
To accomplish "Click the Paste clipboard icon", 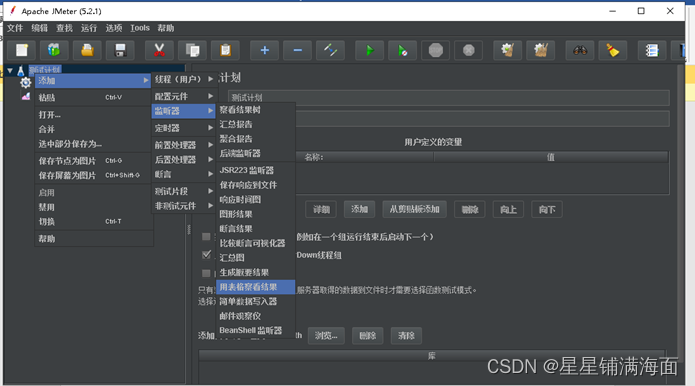I will click(x=225, y=51).
